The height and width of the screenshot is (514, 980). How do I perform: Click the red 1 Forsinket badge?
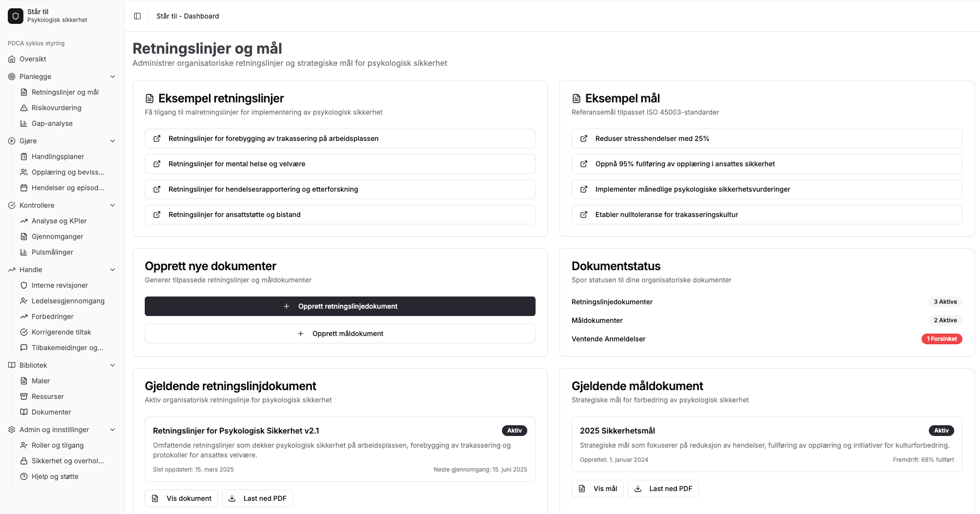(942, 339)
